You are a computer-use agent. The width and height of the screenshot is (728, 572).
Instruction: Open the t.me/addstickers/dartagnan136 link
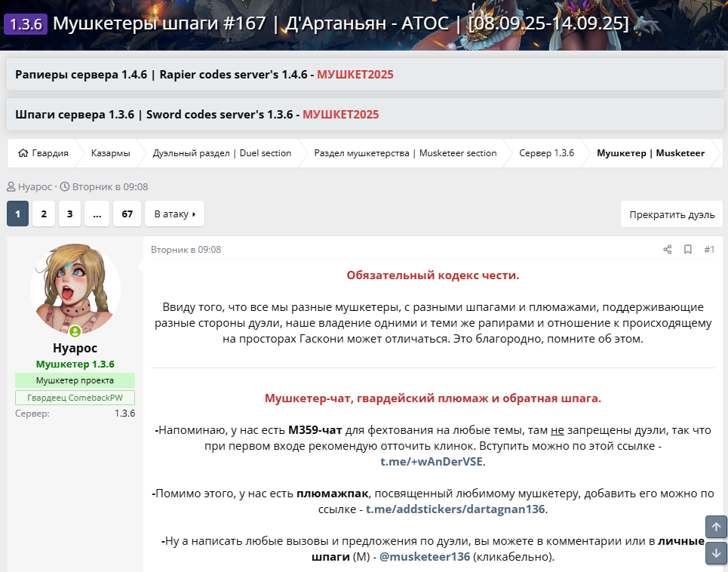455,509
